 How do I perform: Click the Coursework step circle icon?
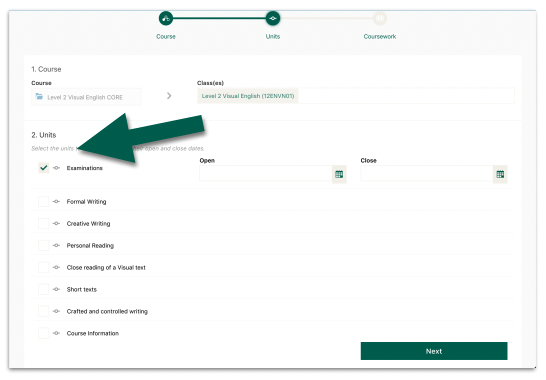click(x=380, y=18)
